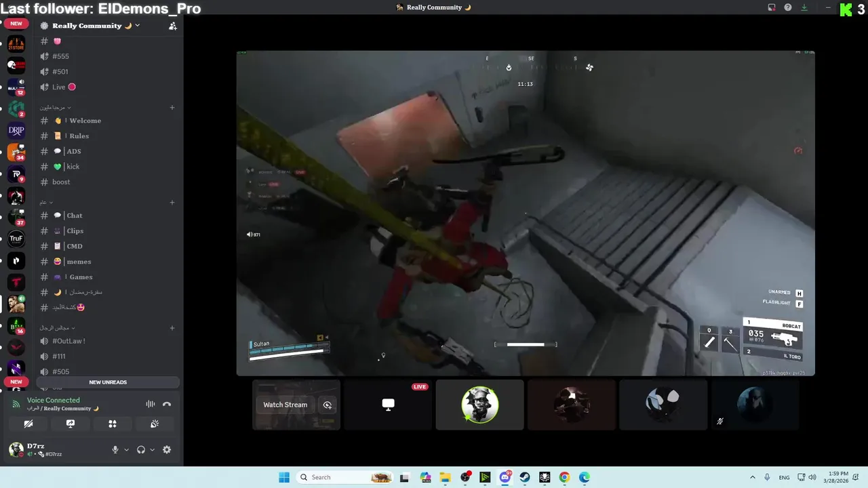Show hidden system tray icons
The width and height of the screenshot is (868, 488).
coord(753,477)
